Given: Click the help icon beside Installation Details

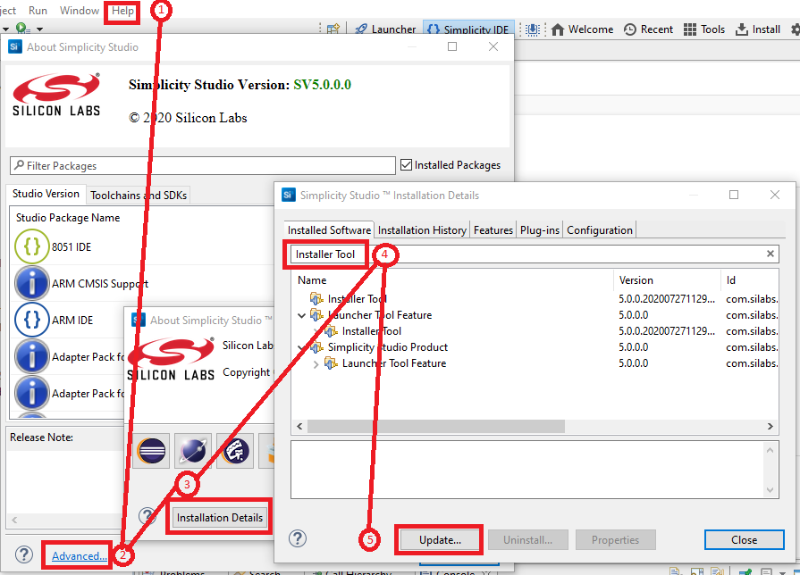Looking at the screenshot, I should [147, 516].
